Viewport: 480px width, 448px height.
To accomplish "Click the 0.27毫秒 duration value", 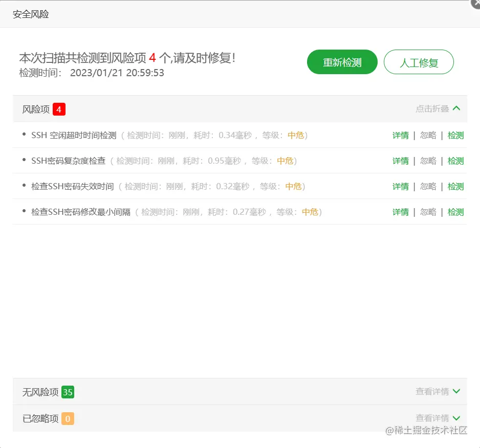I will [249, 212].
